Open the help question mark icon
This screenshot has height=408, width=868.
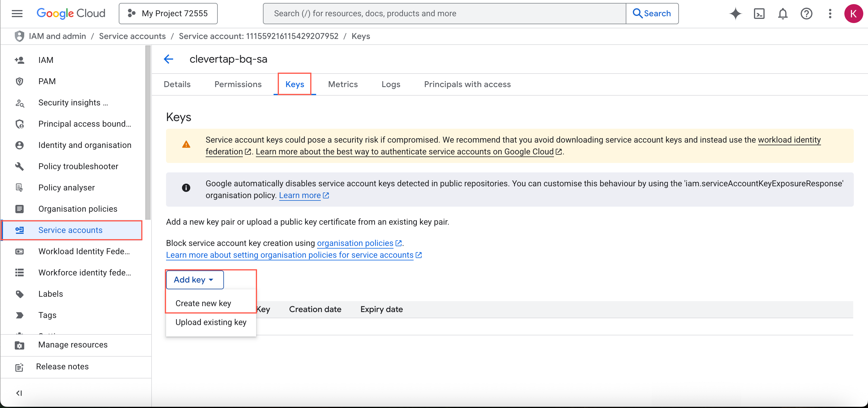[806, 14]
